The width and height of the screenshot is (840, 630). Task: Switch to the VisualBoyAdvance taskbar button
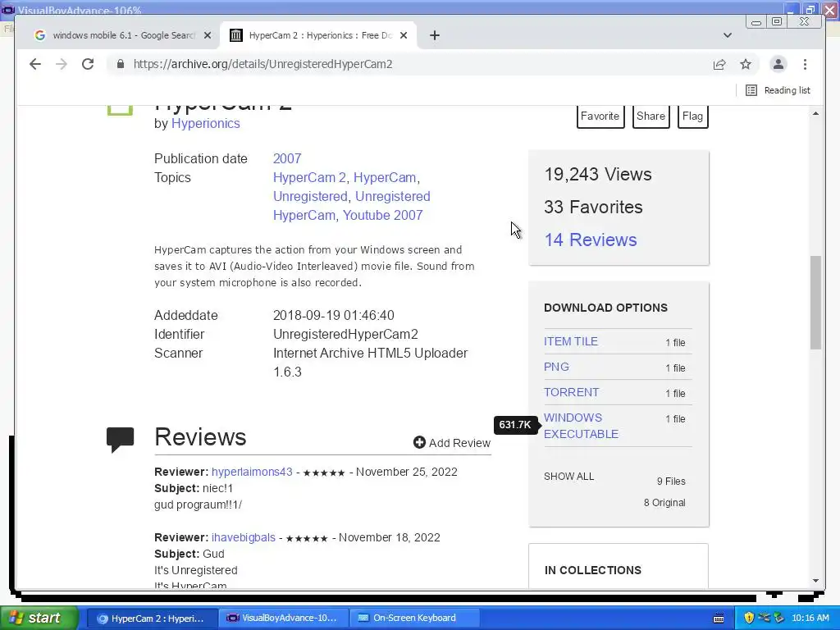click(x=283, y=619)
